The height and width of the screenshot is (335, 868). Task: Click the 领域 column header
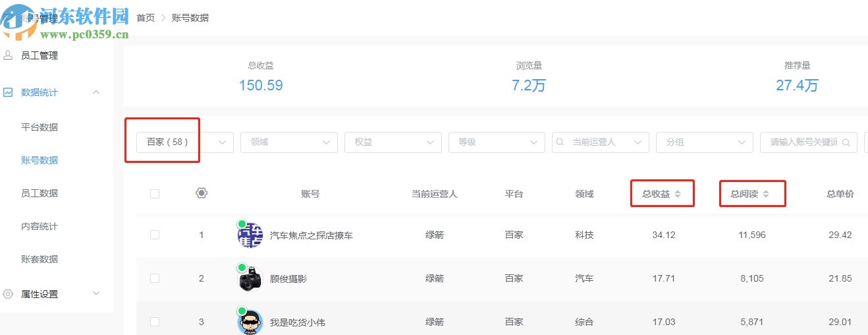coord(584,194)
